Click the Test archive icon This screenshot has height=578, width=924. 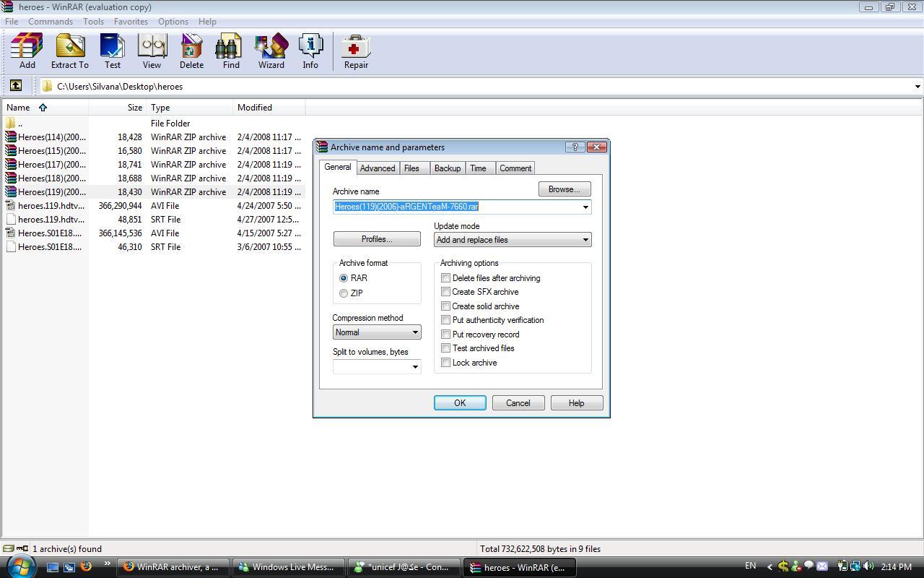[x=113, y=47]
